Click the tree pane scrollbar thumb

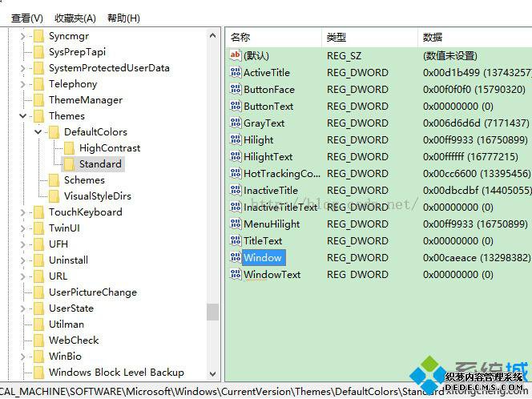pos(213,312)
